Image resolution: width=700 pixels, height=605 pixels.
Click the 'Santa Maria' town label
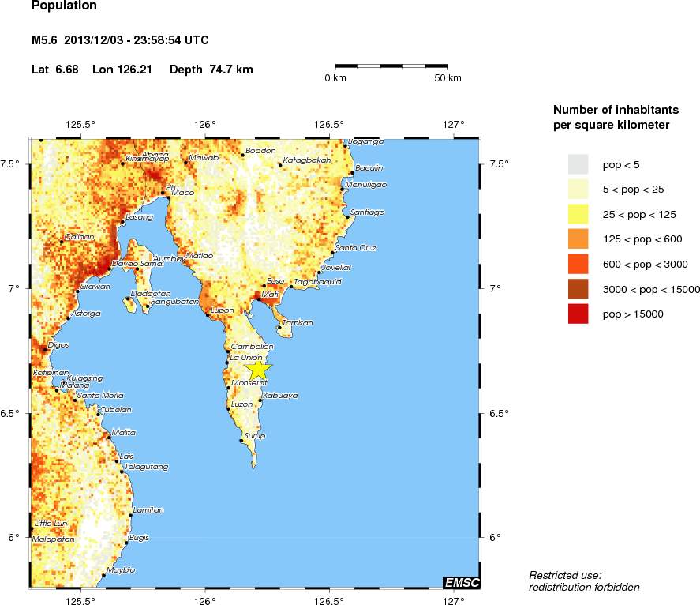(x=100, y=396)
